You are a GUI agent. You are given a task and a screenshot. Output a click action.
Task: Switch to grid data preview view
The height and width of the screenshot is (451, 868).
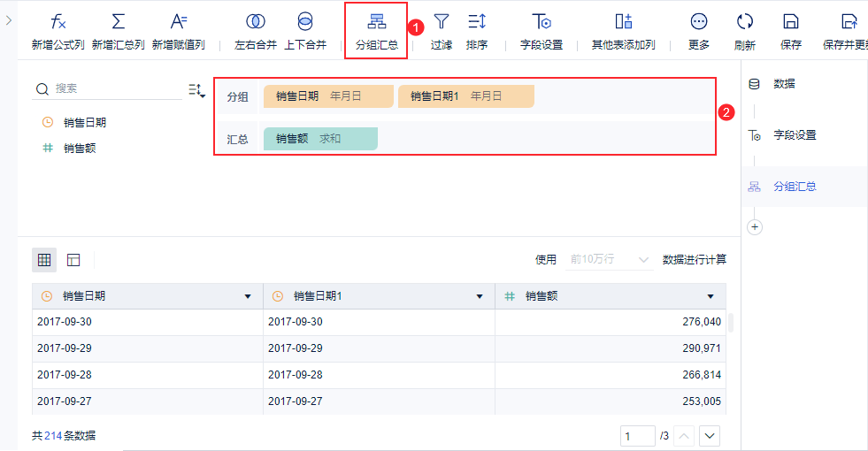(x=44, y=260)
